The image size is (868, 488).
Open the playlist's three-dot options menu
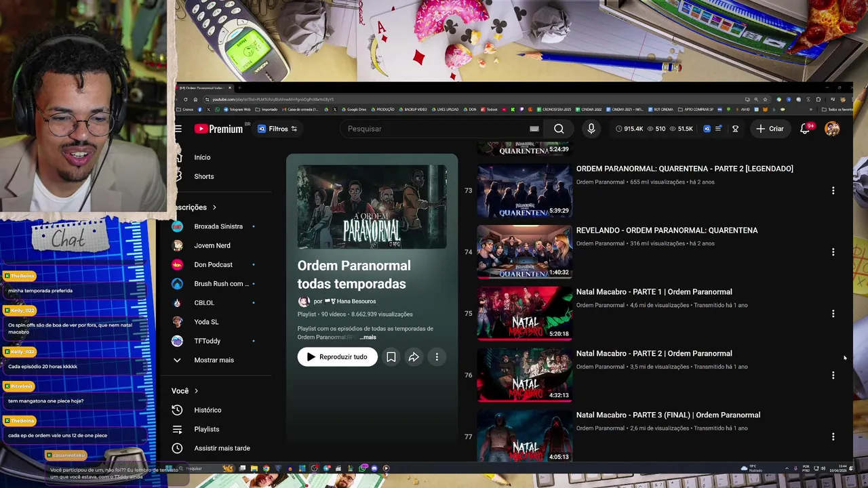click(437, 357)
